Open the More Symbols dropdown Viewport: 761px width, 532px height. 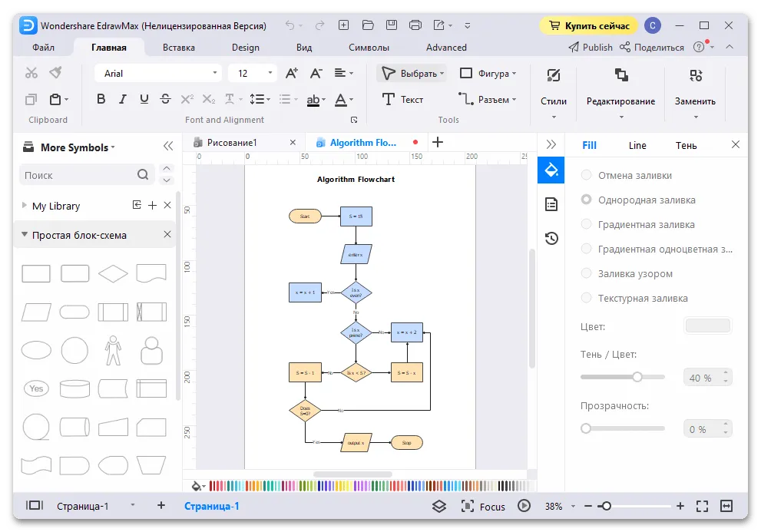(113, 147)
